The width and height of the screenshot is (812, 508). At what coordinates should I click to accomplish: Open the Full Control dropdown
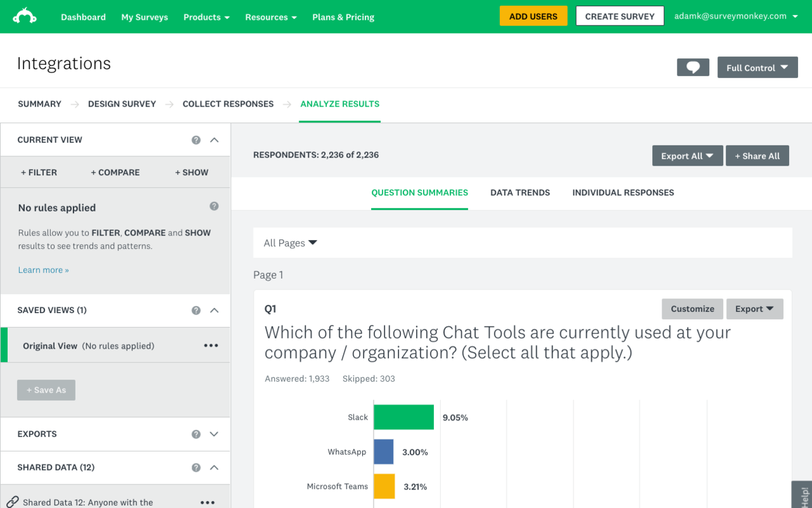tap(757, 67)
